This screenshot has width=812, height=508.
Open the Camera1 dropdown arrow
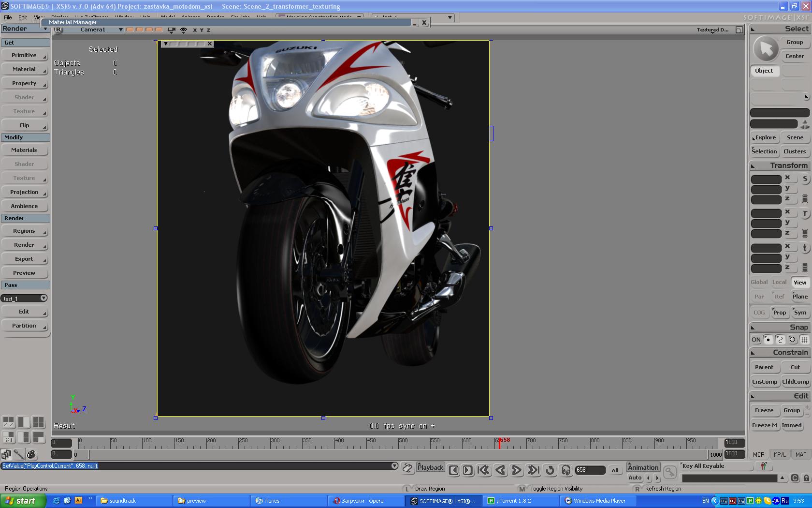120,30
